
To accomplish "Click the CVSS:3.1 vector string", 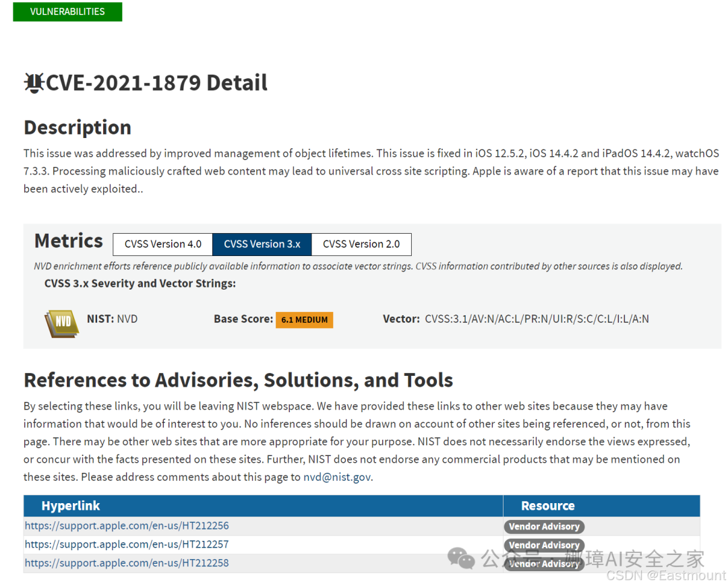I will [x=537, y=319].
